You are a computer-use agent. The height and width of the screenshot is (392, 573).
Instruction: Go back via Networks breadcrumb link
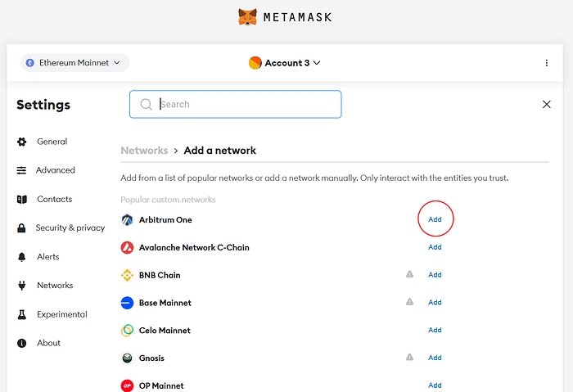[144, 151]
